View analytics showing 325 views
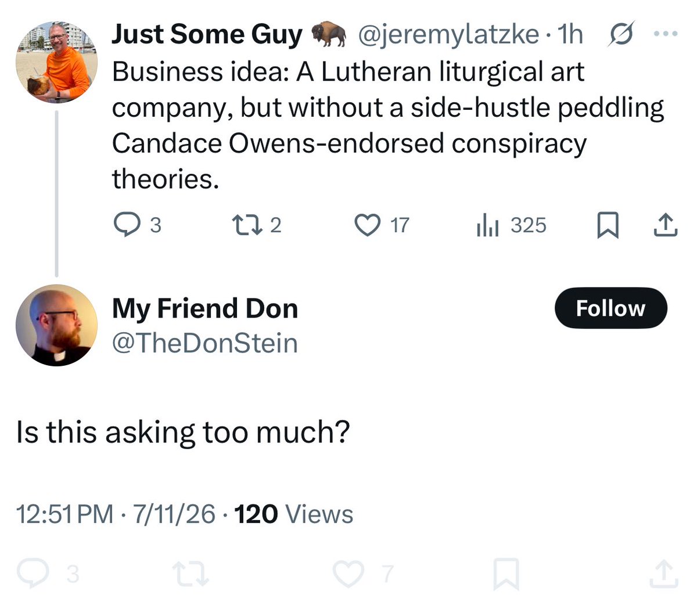 [511, 225]
